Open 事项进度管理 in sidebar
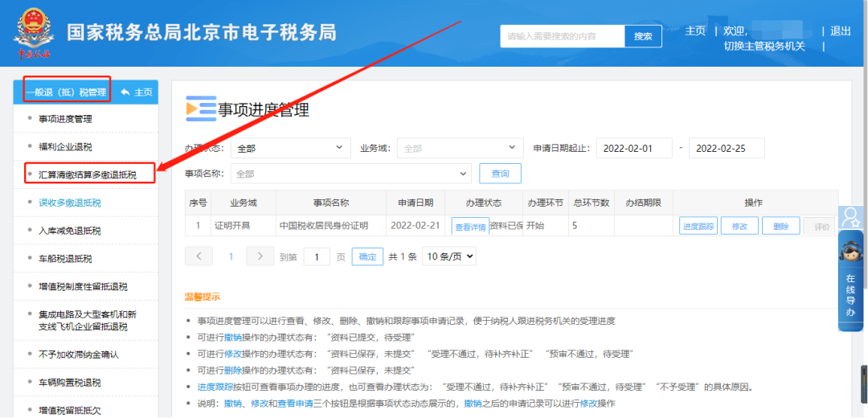The image size is (868, 418). click(65, 118)
